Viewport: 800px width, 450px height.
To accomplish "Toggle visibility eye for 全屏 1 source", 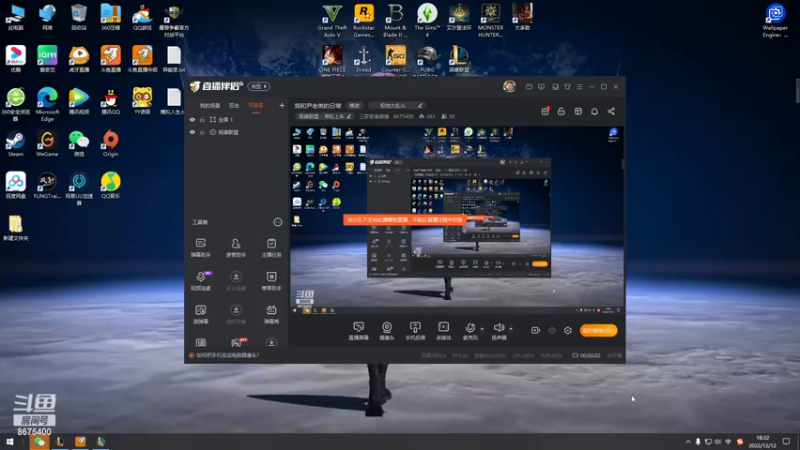I will [x=192, y=119].
